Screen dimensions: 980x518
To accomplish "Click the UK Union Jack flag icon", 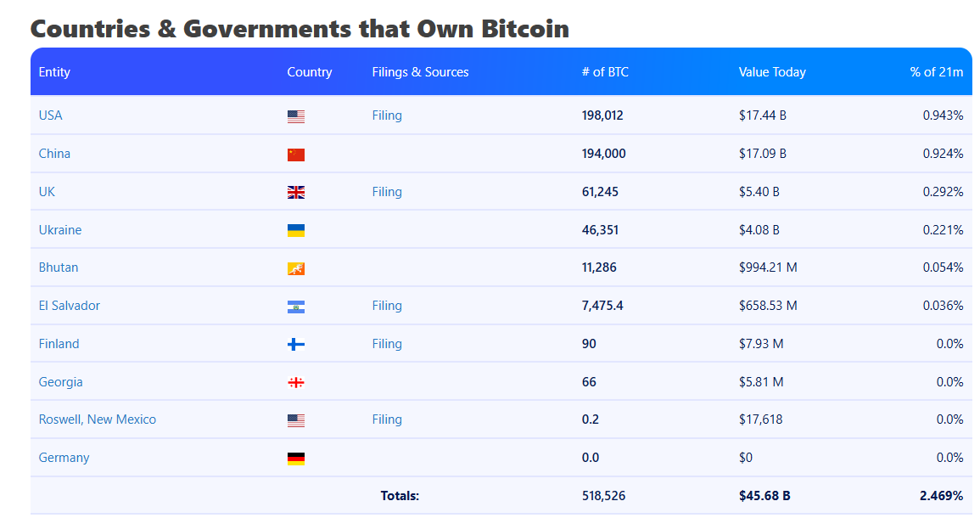I will [295, 193].
